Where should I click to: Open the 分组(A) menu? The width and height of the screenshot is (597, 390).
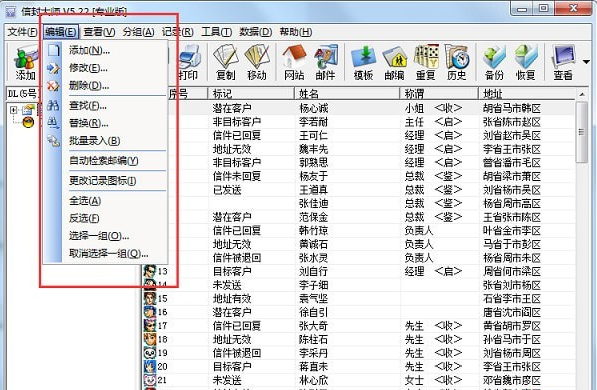click(139, 32)
